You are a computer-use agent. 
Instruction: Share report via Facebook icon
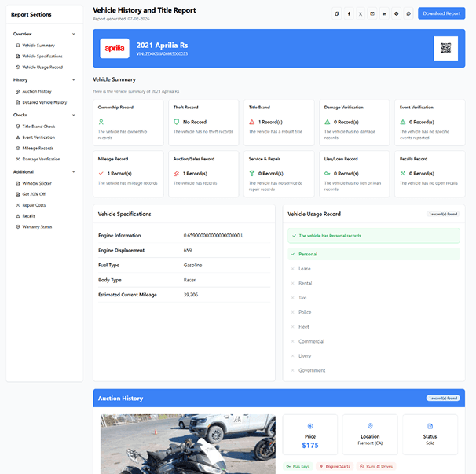(x=349, y=13)
